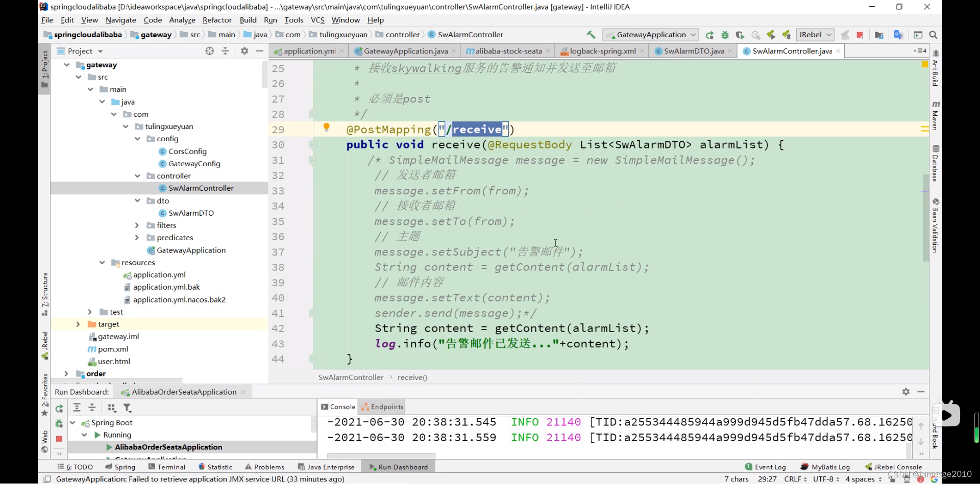Toggle the 1: Project tool window
Image resolution: width=980 pixels, height=484 pixels.
(x=45, y=69)
